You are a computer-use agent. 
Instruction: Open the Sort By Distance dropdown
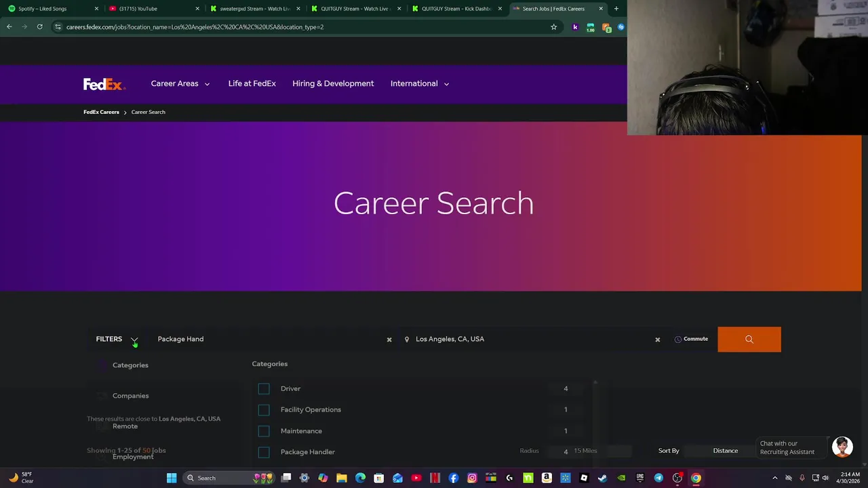tap(726, 451)
